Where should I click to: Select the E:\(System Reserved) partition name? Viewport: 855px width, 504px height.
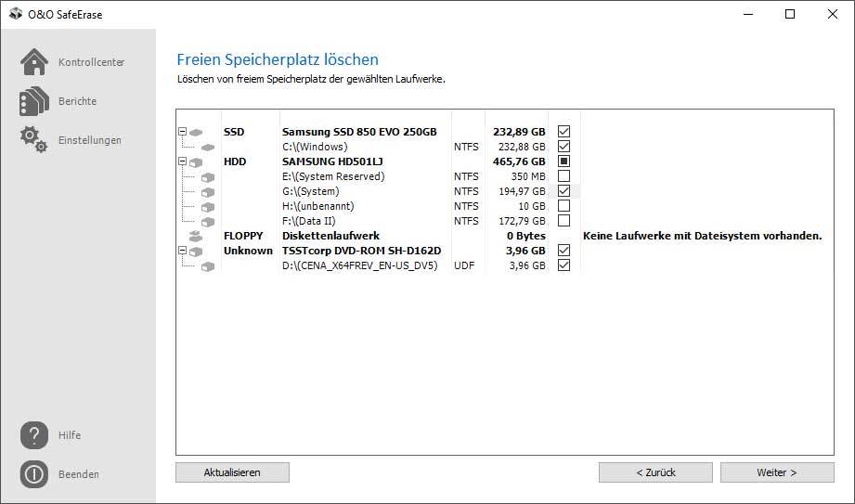coord(333,176)
